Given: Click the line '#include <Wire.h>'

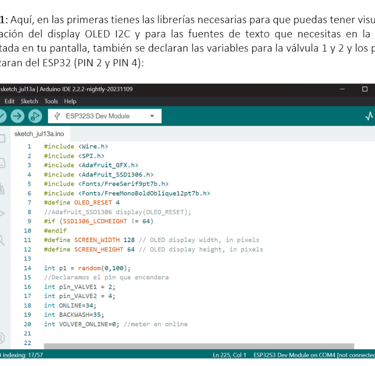Looking at the screenshot, I should tap(76, 146).
